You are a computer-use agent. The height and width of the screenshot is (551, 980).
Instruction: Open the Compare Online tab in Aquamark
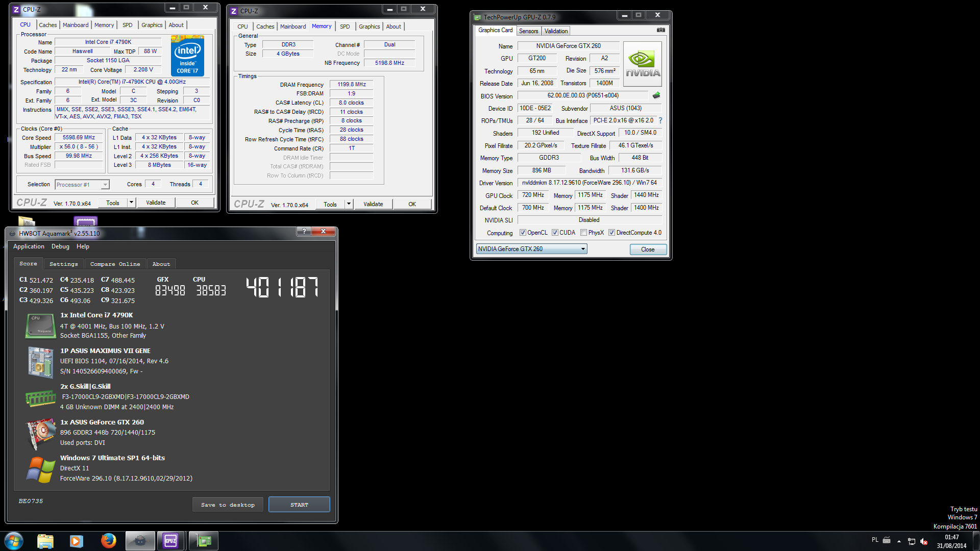[x=115, y=264]
